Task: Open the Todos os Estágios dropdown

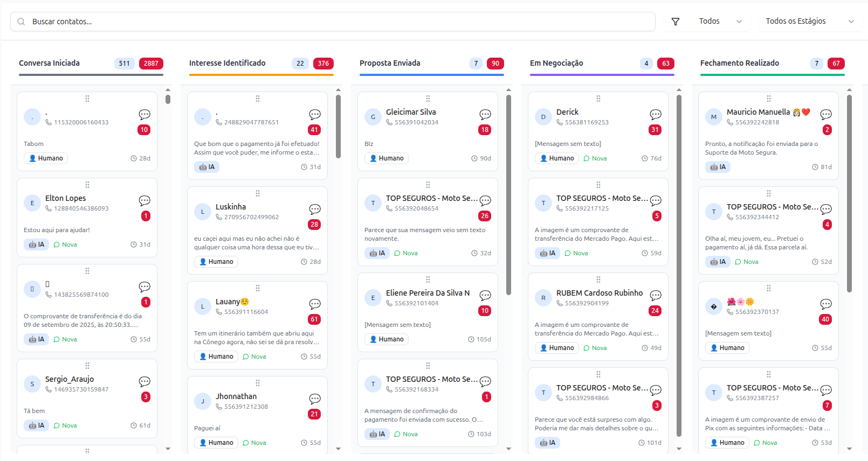Action: pos(810,22)
